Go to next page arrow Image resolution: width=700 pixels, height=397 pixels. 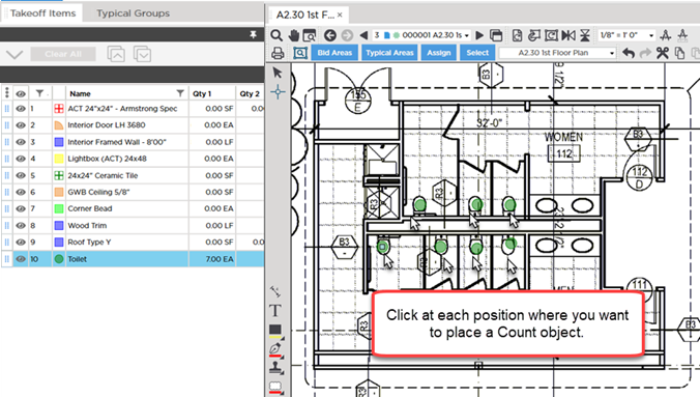(479, 35)
